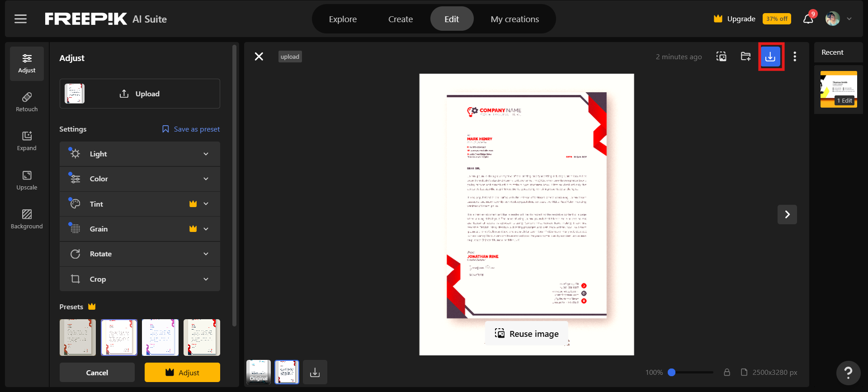868x392 pixels.
Task: Open the Adjust tool in sidebar
Action: pos(27,64)
